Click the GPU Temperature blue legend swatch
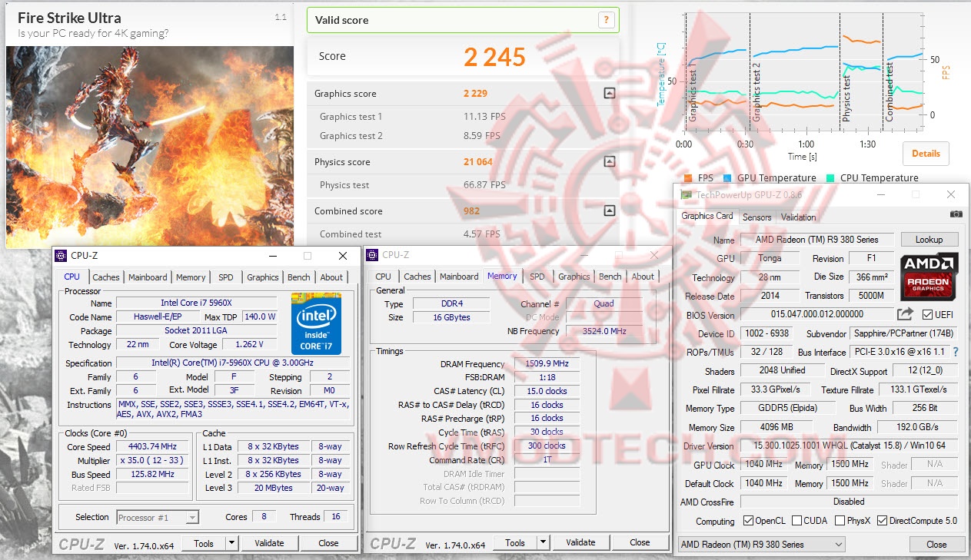This screenshot has height=560, width=971. tap(727, 178)
